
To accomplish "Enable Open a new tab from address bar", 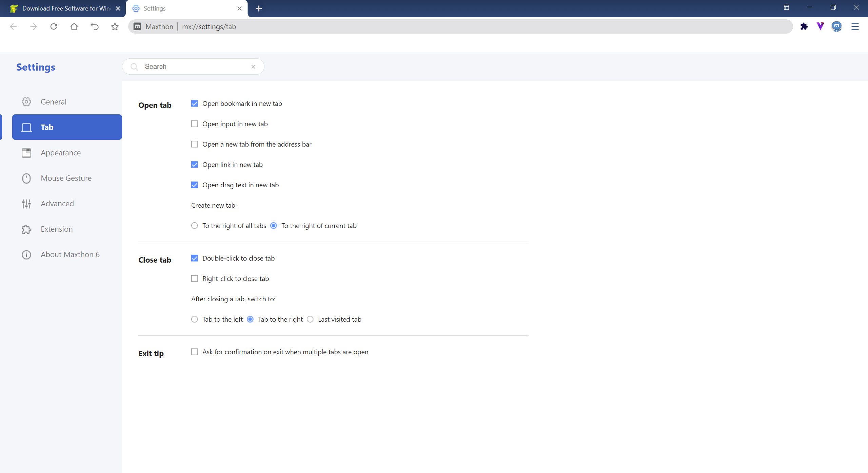I will coord(194,144).
